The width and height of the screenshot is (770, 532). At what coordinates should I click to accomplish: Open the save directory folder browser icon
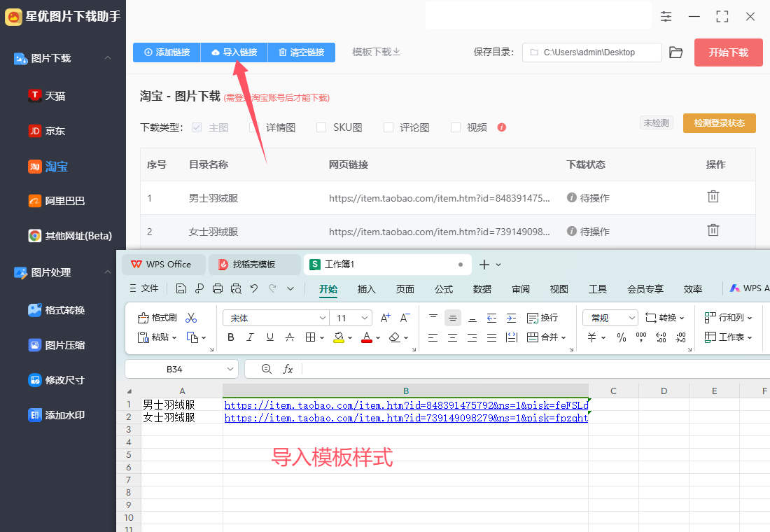[x=675, y=52]
